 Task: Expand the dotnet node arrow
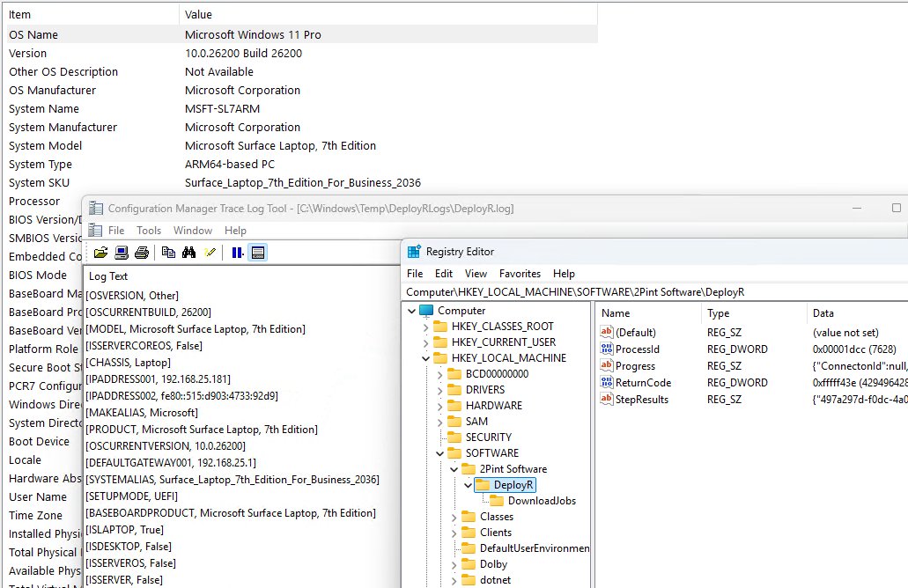(454, 580)
